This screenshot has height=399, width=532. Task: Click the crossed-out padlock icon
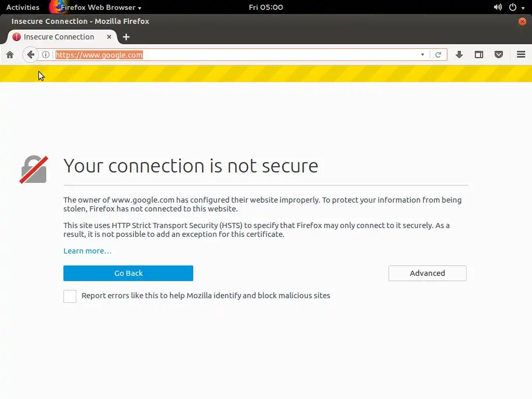pos(34,169)
